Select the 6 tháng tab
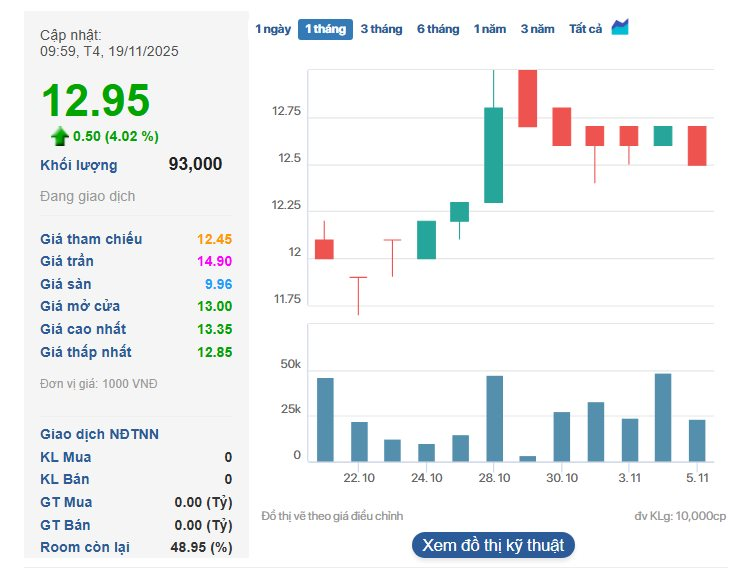Viewport: 745px width, 570px height. pyautogui.click(x=438, y=29)
